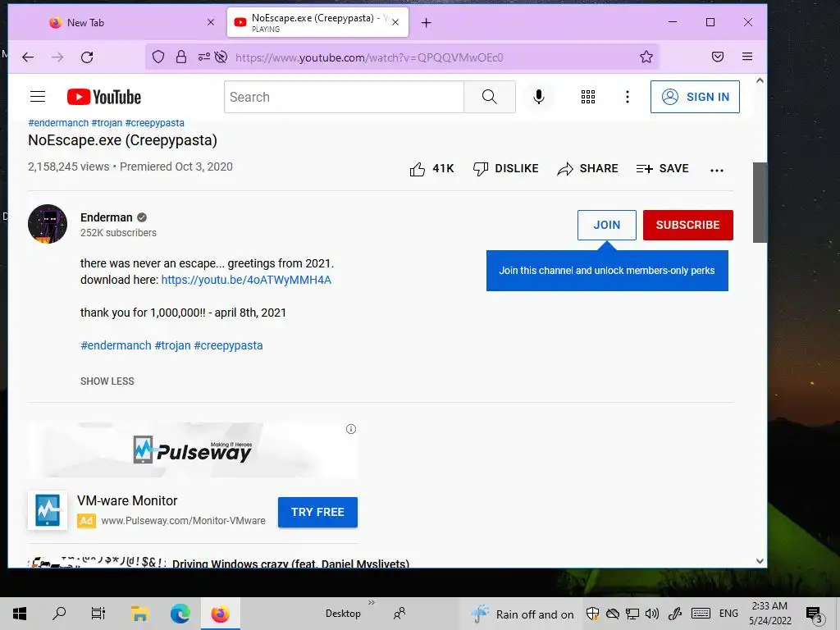Open Task View on the taskbar
The width and height of the screenshot is (840, 630).
click(x=98, y=614)
